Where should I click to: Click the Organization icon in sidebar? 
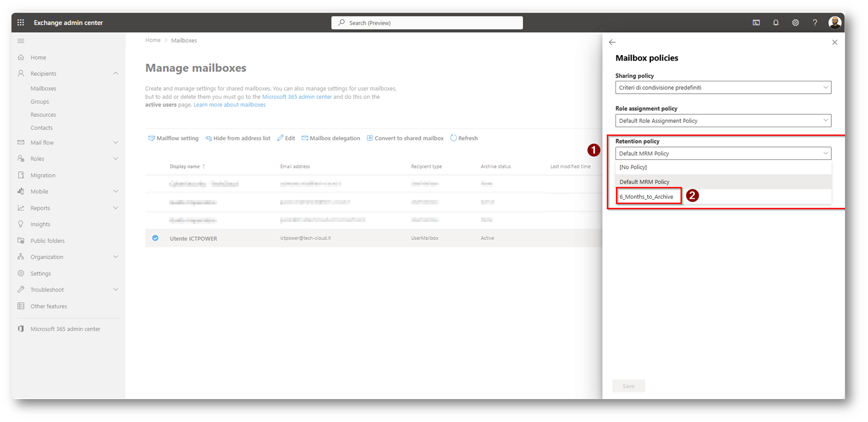point(21,257)
